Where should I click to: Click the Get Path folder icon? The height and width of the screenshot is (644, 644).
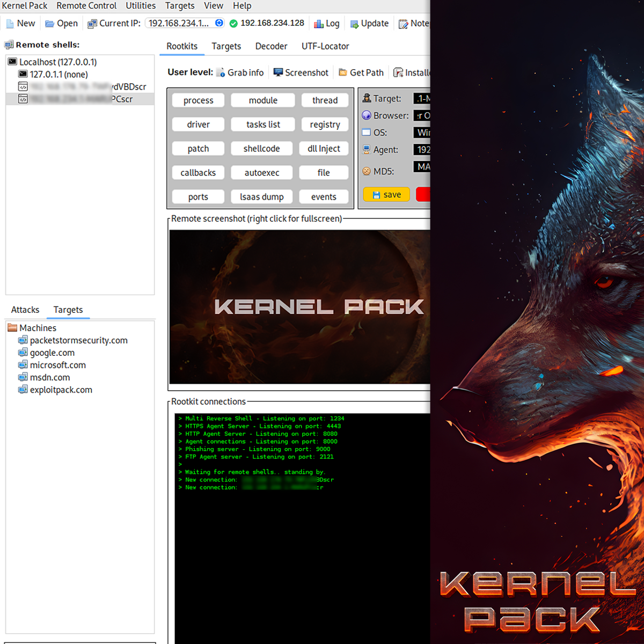(x=343, y=72)
